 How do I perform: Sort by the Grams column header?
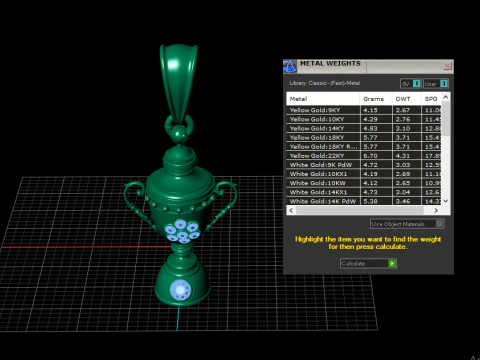376,99
